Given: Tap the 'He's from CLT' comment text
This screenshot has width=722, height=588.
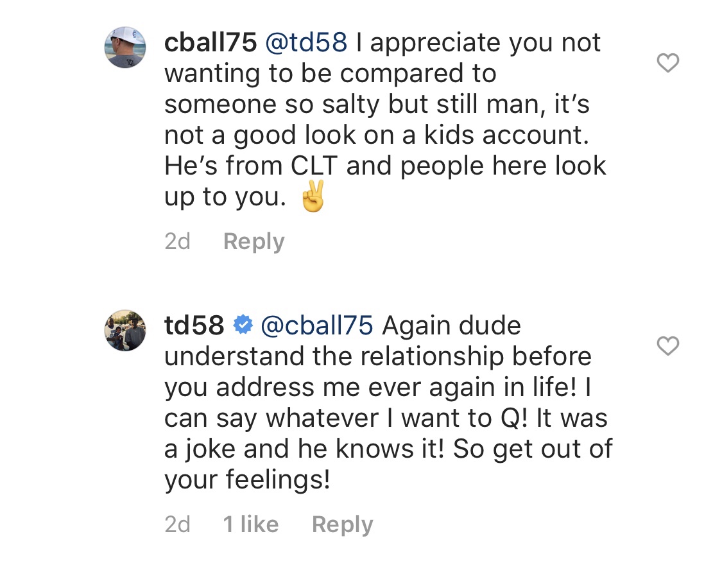Looking at the screenshot, I should coord(251,166).
